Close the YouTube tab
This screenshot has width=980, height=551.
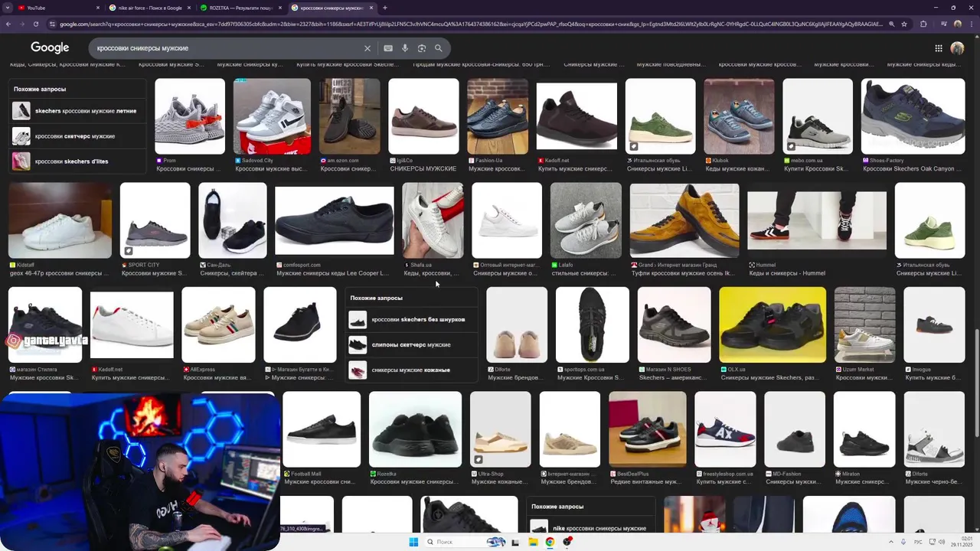point(98,8)
